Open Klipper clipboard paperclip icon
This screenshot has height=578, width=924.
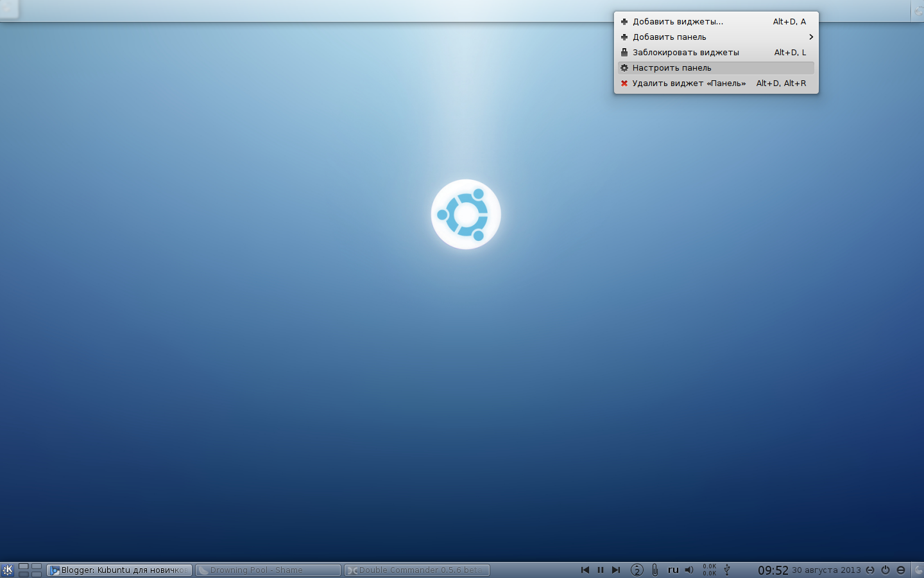click(654, 570)
